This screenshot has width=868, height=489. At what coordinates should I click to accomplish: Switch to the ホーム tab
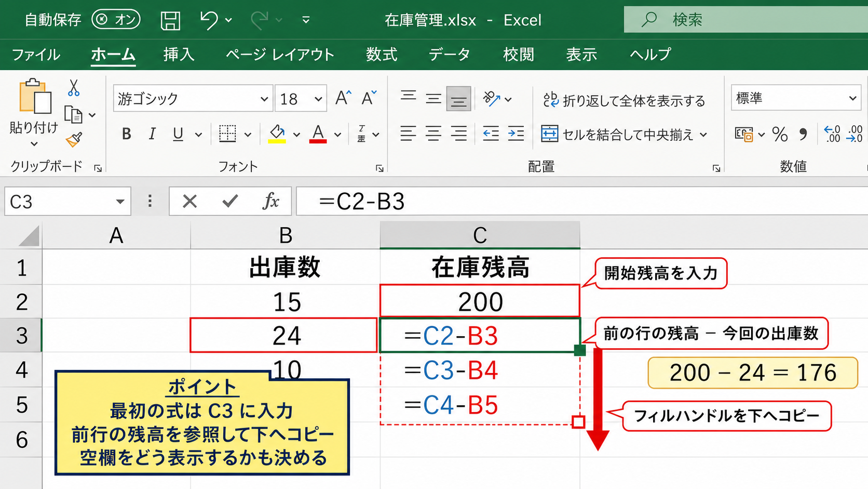(113, 55)
